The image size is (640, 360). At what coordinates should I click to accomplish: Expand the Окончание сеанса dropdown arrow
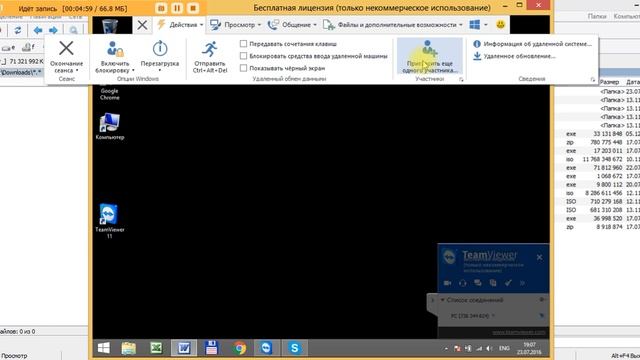click(x=77, y=71)
